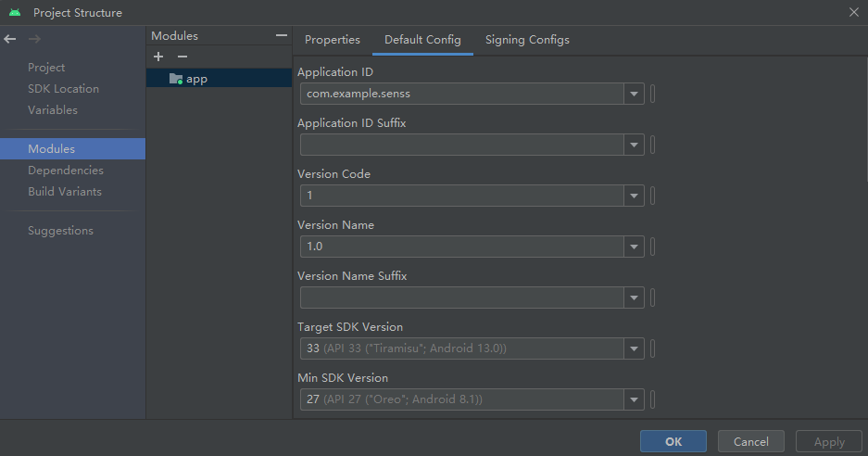Click the Cancel button
The width and height of the screenshot is (868, 456).
[x=750, y=442]
